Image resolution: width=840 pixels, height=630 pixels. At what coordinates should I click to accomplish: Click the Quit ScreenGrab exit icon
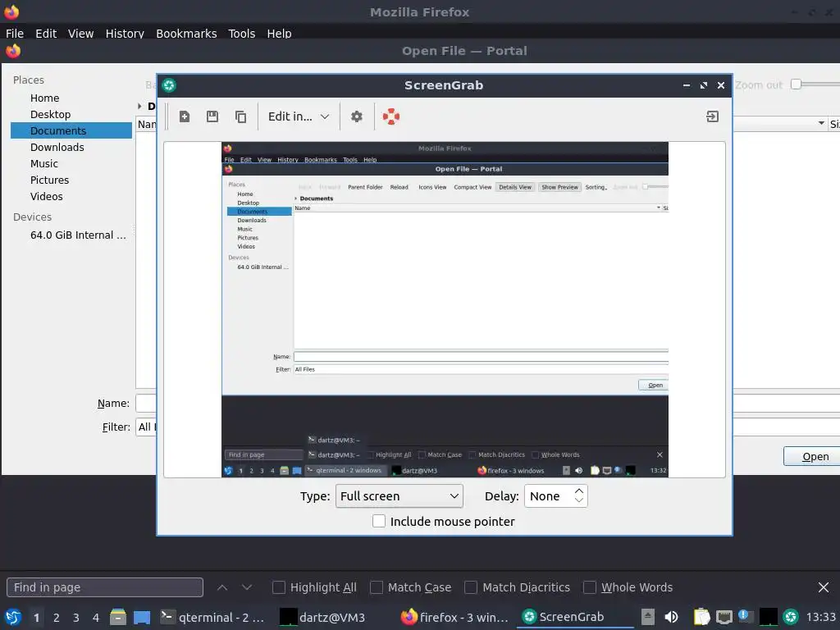(713, 116)
